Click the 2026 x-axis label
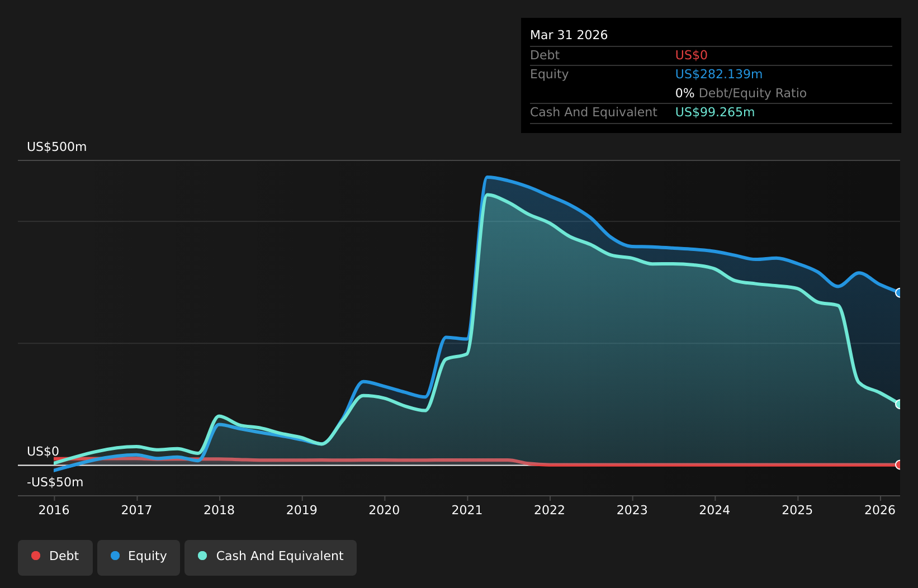The height and width of the screenshot is (588, 918). coord(880,510)
